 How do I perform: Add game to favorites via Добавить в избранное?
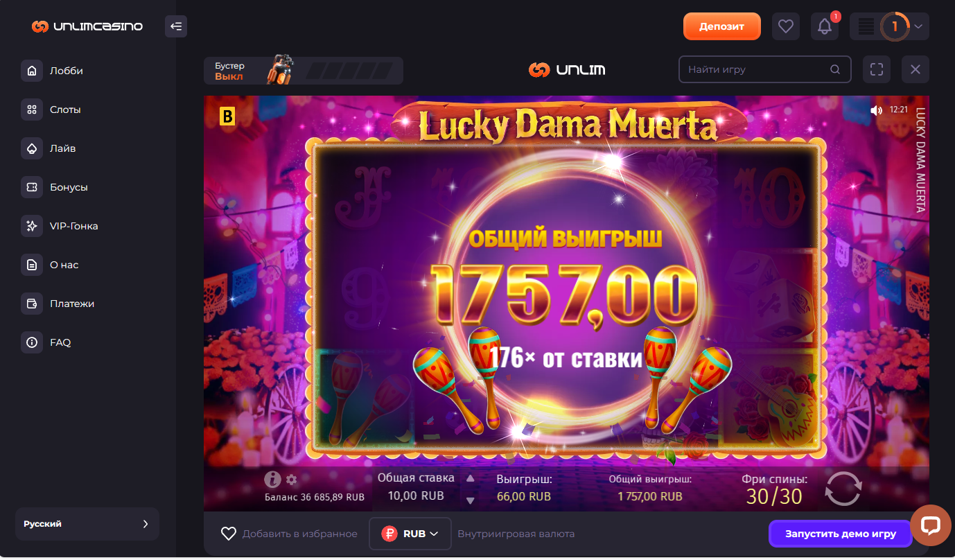click(289, 534)
